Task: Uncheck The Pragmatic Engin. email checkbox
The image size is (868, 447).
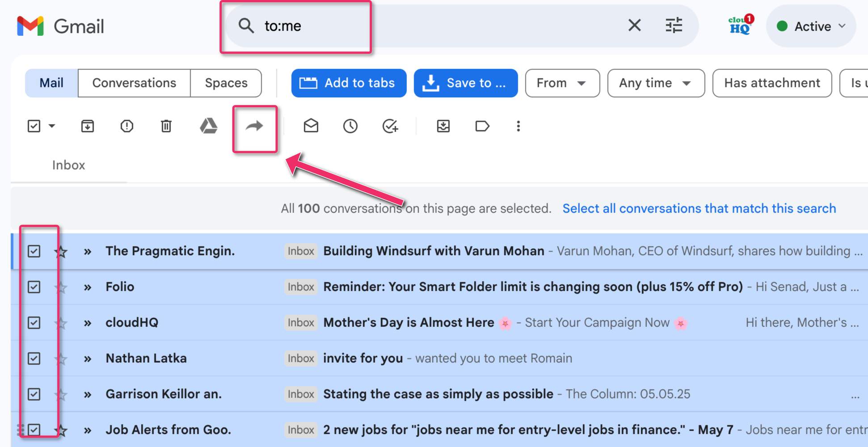Action: click(x=34, y=251)
